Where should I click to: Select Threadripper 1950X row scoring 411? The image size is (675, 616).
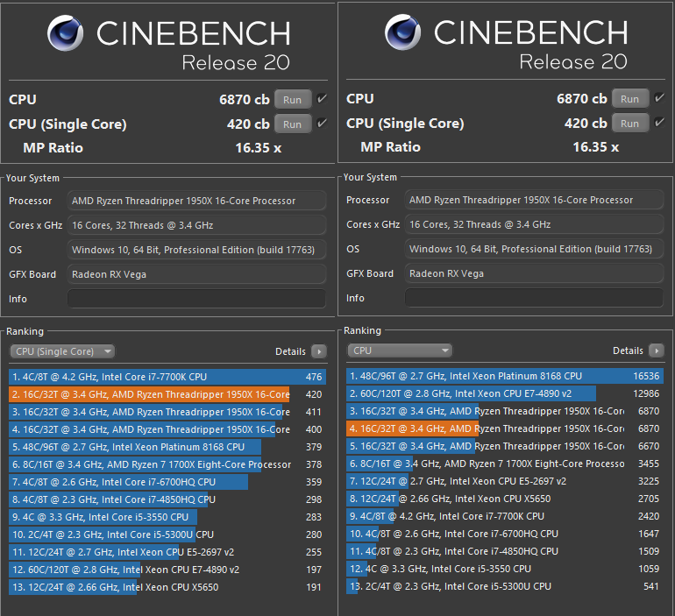coord(167,412)
